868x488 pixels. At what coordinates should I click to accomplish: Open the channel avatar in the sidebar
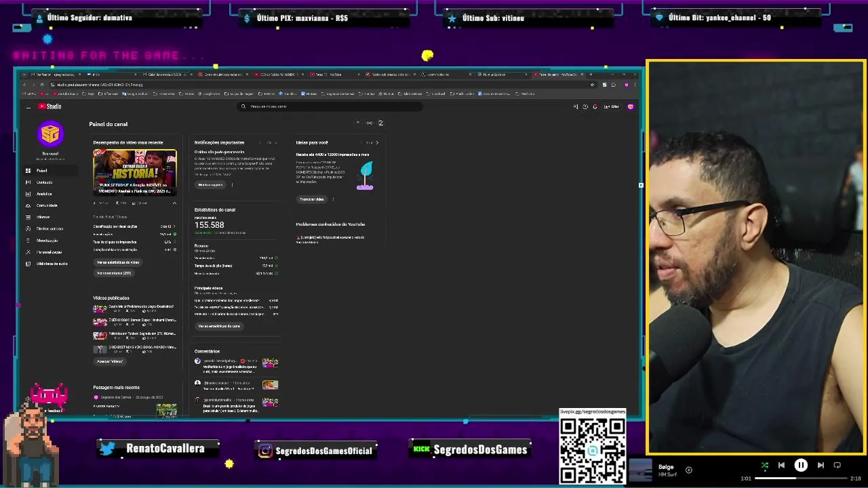tap(50, 134)
